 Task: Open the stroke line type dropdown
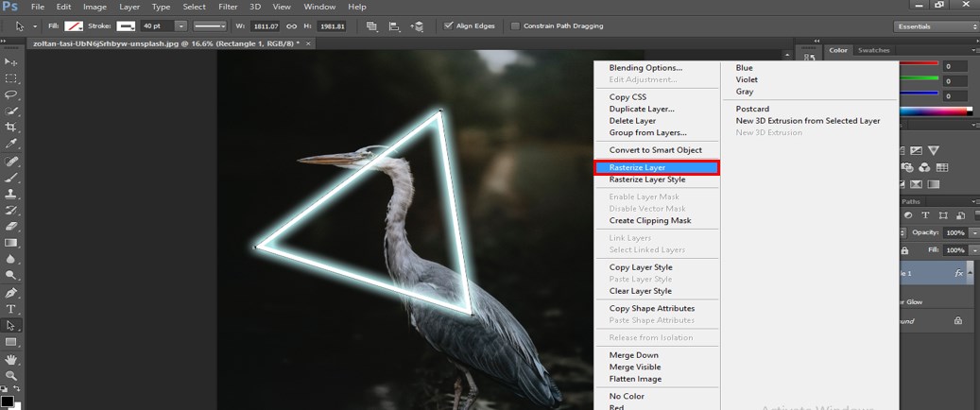pyautogui.click(x=210, y=26)
